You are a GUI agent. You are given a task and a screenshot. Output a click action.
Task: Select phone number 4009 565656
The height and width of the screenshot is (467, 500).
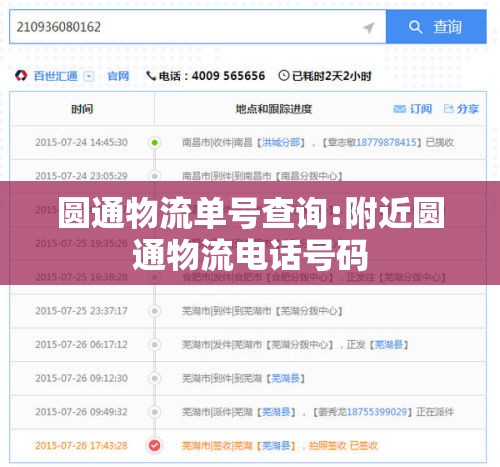pos(228,76)
